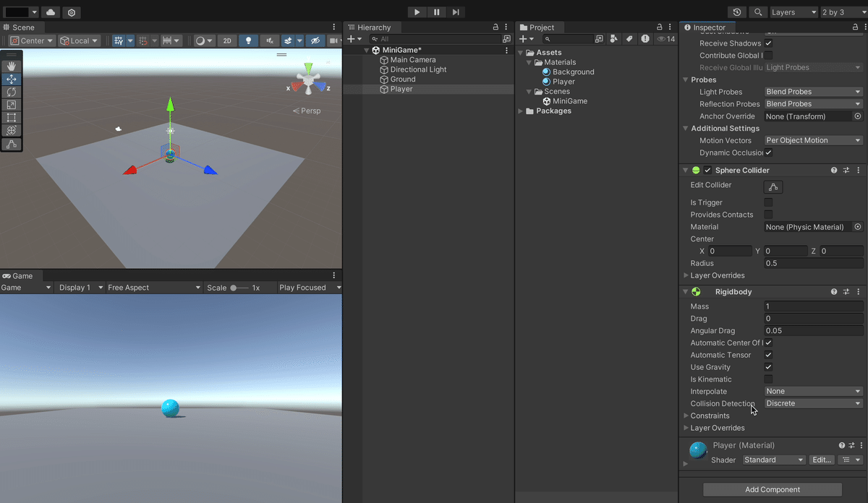Expand the Constraints section of the Rigidbody
868x503 pixels.
tap(686, 416)
